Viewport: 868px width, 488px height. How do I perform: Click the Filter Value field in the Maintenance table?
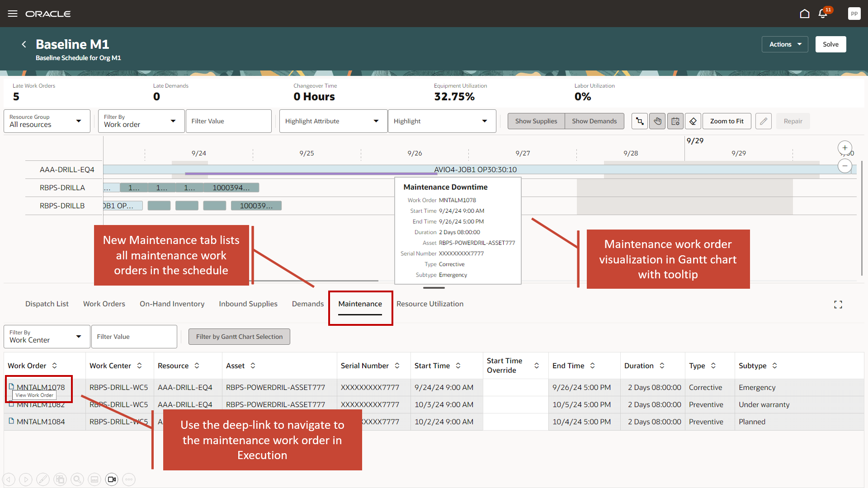pyautogui.click(x=134, y=337)
